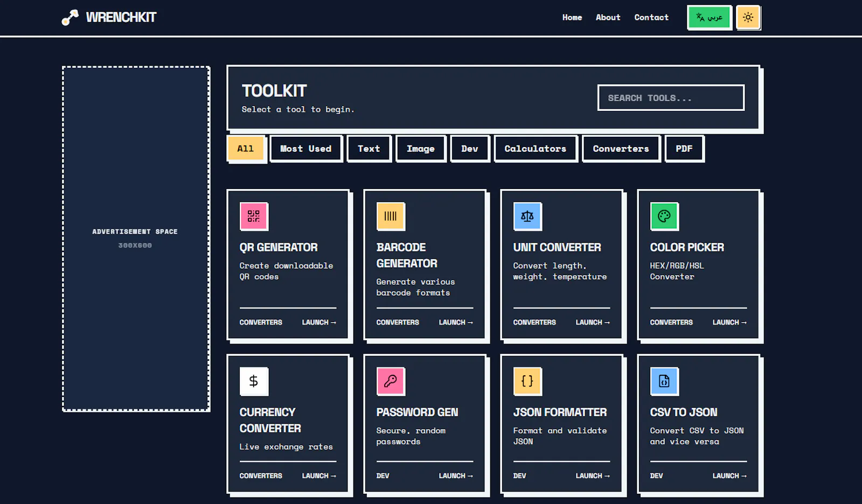862x504 pixels.
Task: Click the Color Picker palette icon
Action: (x=664, y=216)
